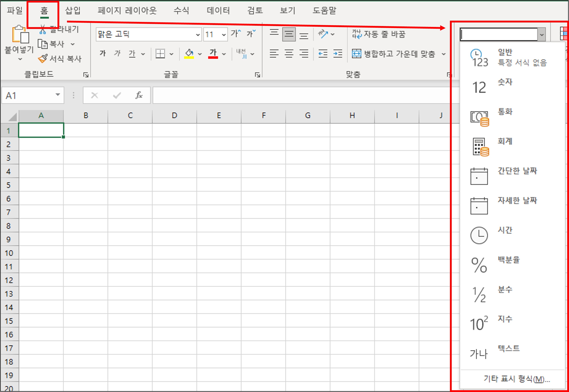Open the Merge and Center (병합하고 가운데 맞춤) dropdown arrow
The image size is (569, 392).
(443, 54)
